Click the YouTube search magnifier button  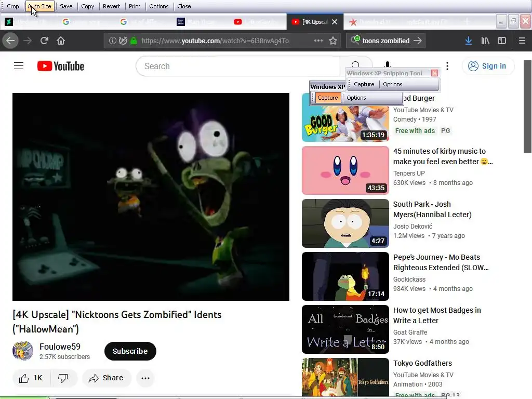point(355,65)
